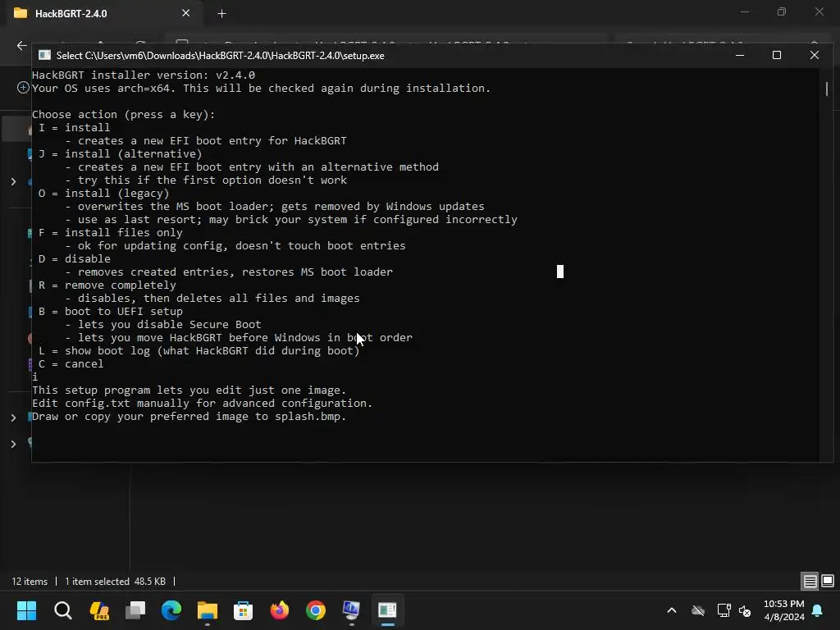The height and width of the screenshot is (630, 840).
Task: Click "1 item selected 48.5 KB" status text
Action: tap(115, 582)
